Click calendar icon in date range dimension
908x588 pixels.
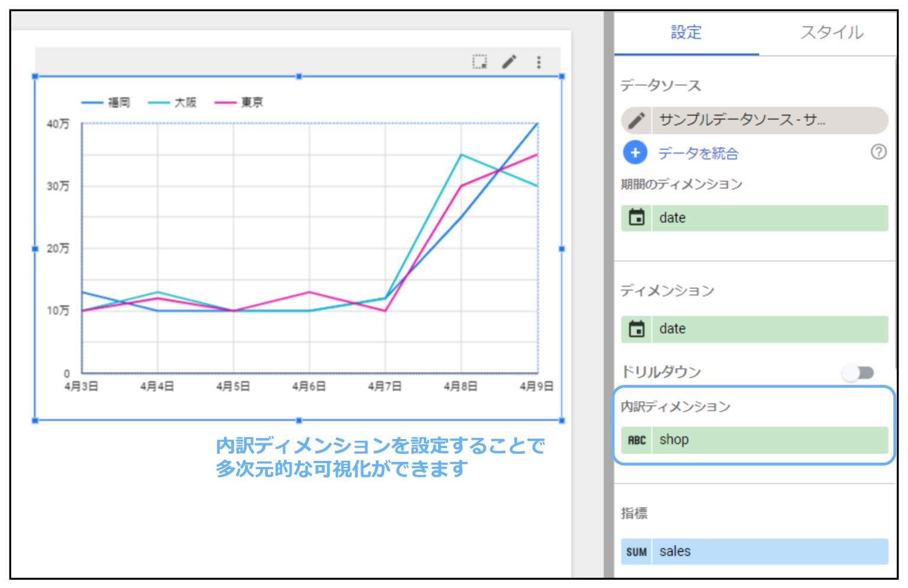(x=637, y=218)
